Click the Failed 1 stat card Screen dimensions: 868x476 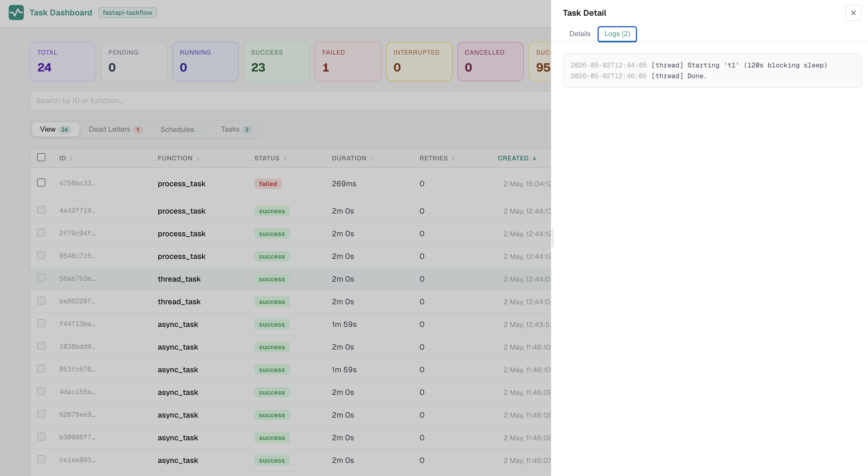348,61
